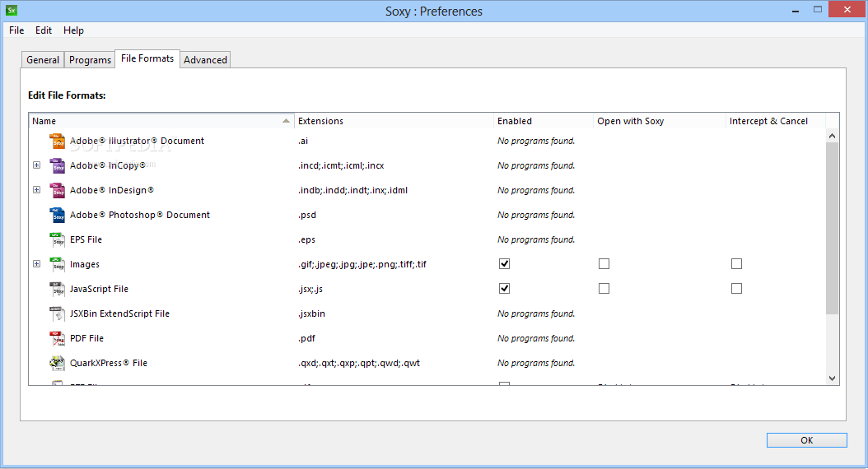Expand the Images tree node

click(36, 264)
